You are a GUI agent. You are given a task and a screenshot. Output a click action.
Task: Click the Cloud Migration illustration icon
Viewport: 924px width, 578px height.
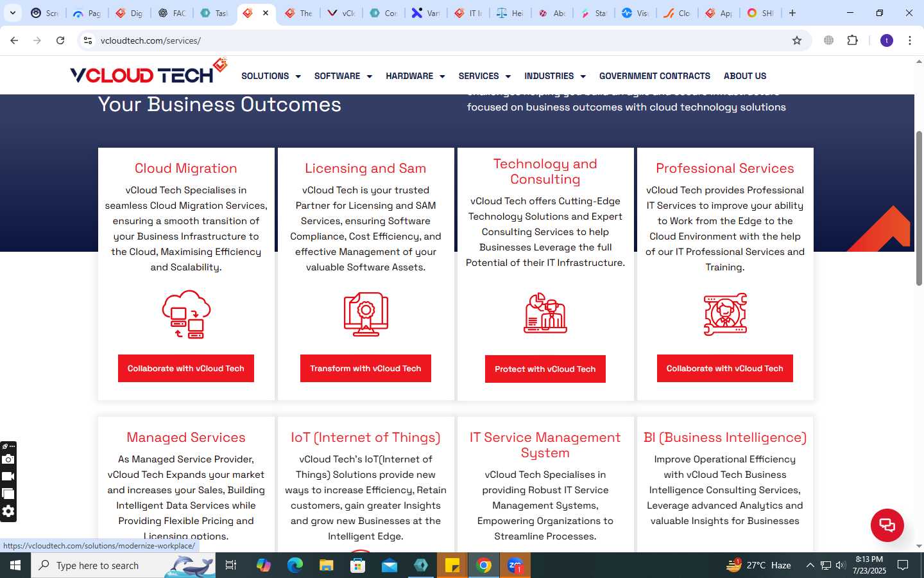186,314
